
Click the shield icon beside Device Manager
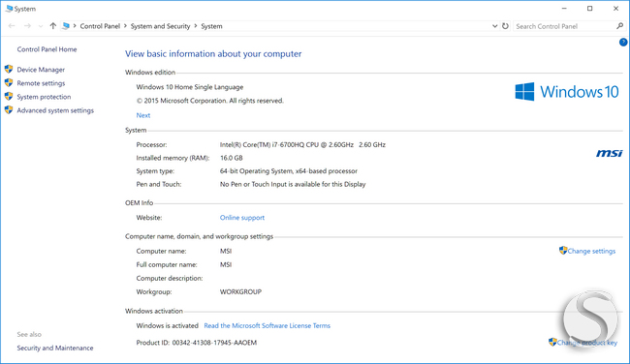(x=9, y=69)
